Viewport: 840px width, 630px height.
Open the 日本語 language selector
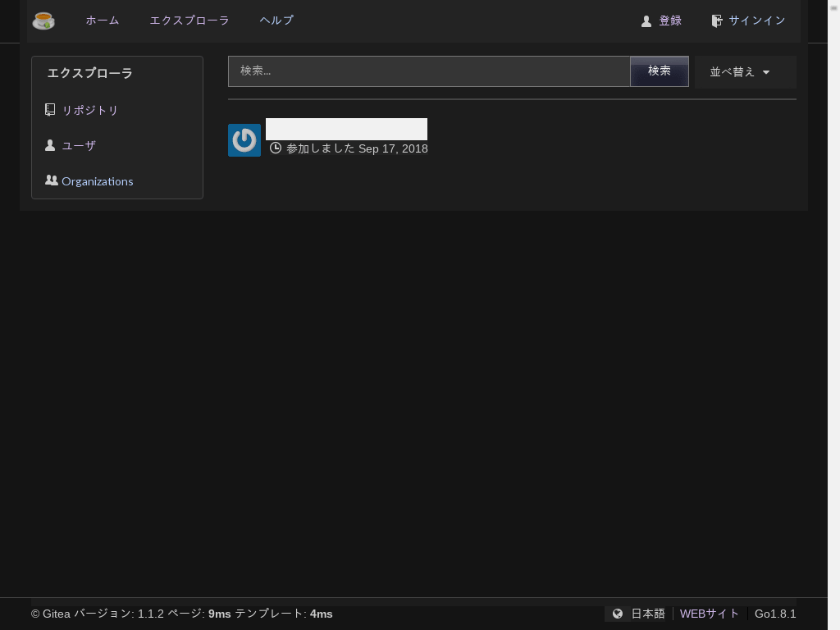647,613
